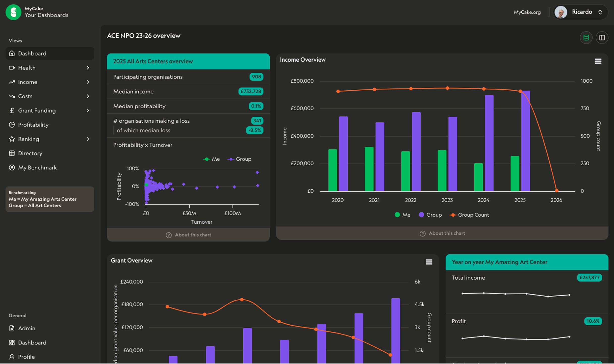The height and width of the screenshot is (364, 614).
Task: Open the Dashboard home icon in Views
Action: (x=12, y=53)
